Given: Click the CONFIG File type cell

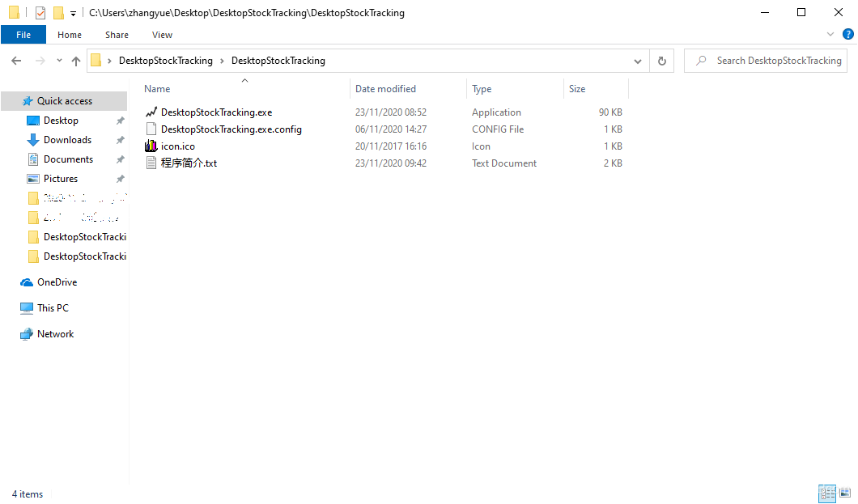Looking at the screenshot, I should pyautogui.click(x=498, y=129).
